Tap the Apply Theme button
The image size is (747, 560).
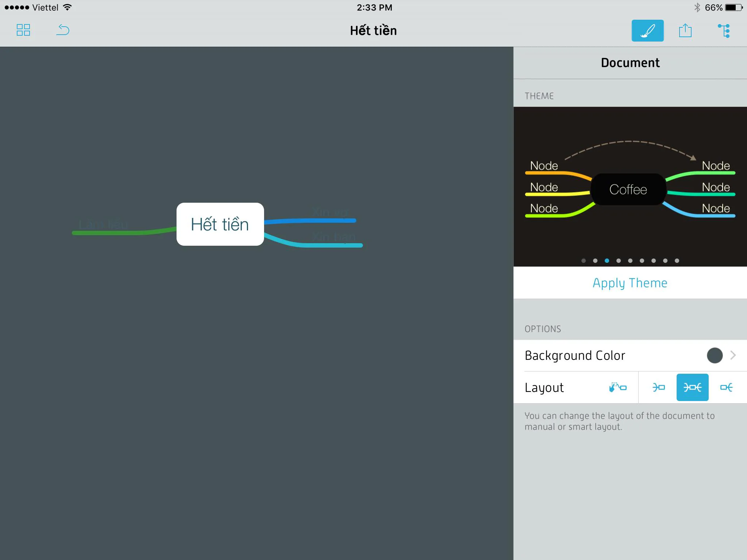click(x=630, y=283)
